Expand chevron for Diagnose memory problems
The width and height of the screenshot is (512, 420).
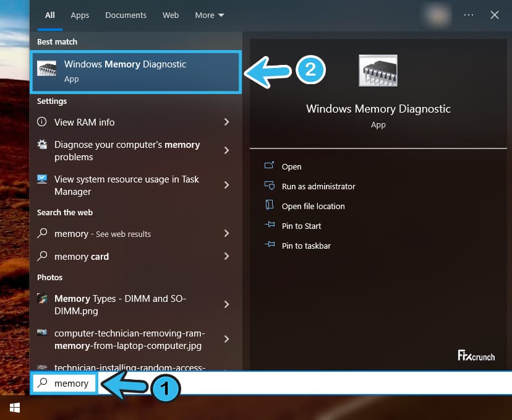coord(226,150)
